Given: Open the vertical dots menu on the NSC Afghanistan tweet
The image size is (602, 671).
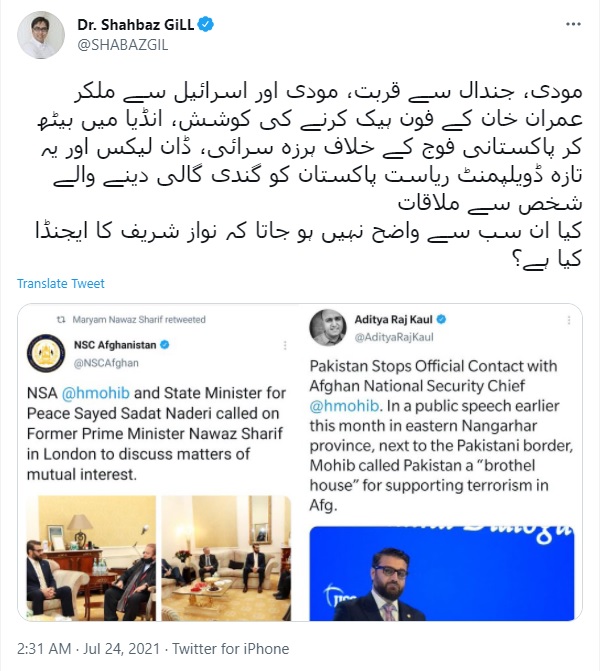Looking at the screenshot, I should pos(285,345).
